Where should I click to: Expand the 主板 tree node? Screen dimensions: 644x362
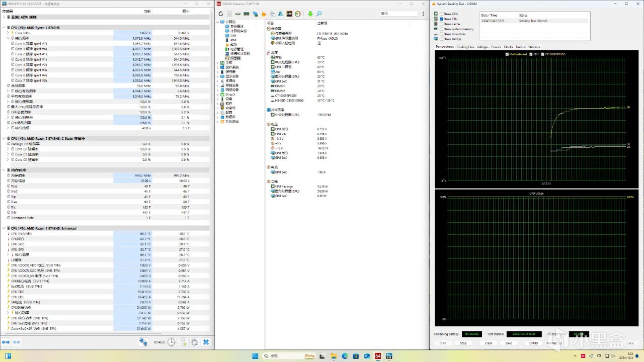tap(218, 62)
